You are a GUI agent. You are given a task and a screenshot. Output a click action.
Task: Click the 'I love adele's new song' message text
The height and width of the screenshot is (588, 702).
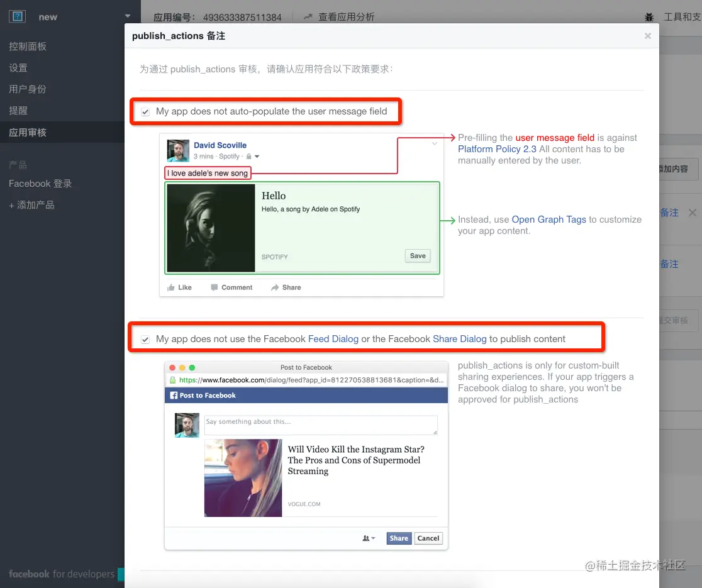[x=208, y=173]
